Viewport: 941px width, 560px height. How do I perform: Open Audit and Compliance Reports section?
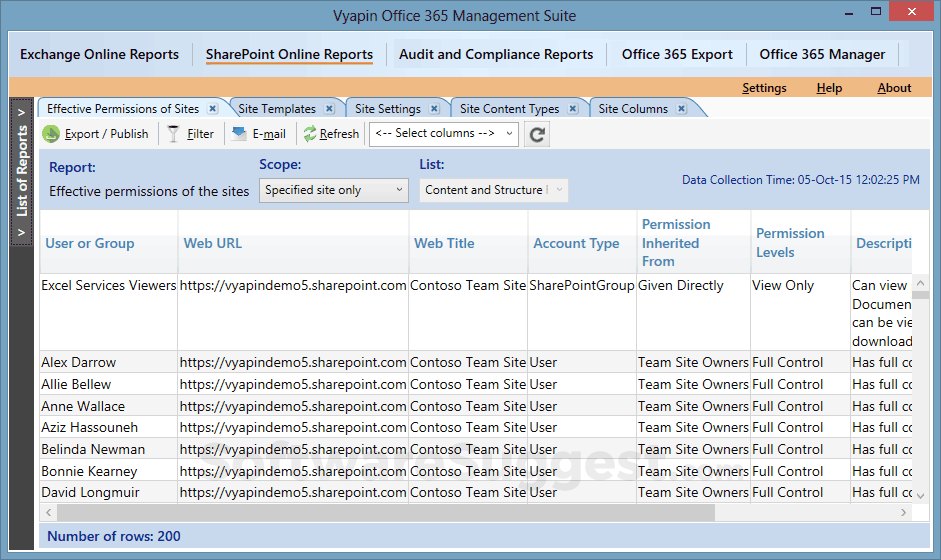tap(496, 55)
